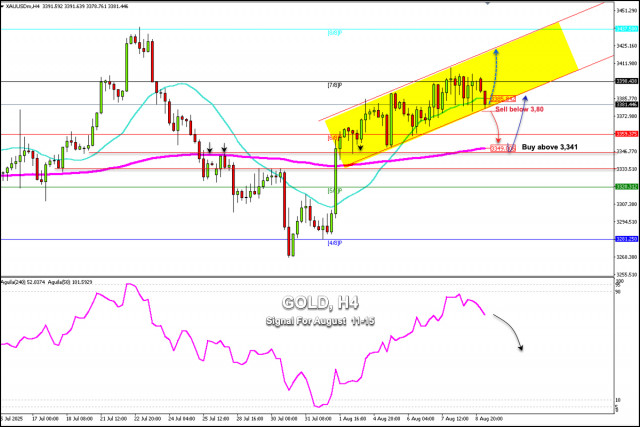Click the 3372.980 price axis label
Viewport: 640px width, 427px height.
pyautogui.click(x=627, y=116)
